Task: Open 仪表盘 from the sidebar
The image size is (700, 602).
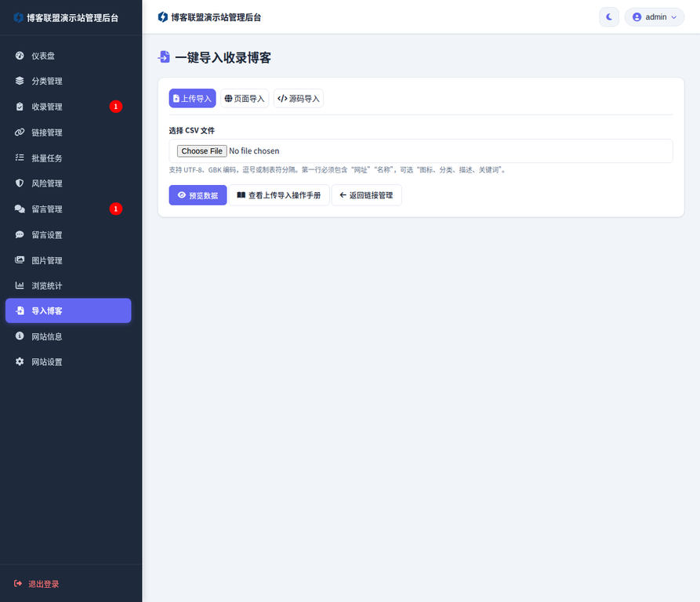Action: point(68,56)
